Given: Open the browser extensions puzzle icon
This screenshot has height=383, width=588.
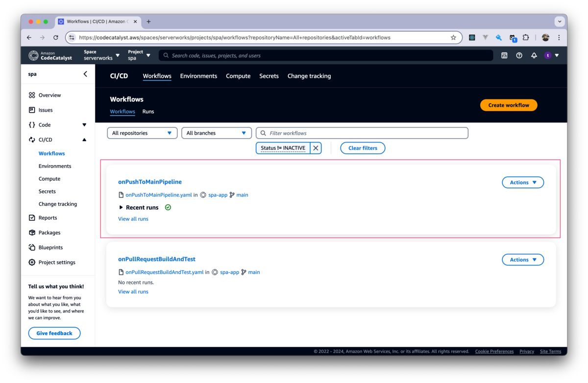Looking at the screenshot, I should pyautogui.click(x=526, y=37).
